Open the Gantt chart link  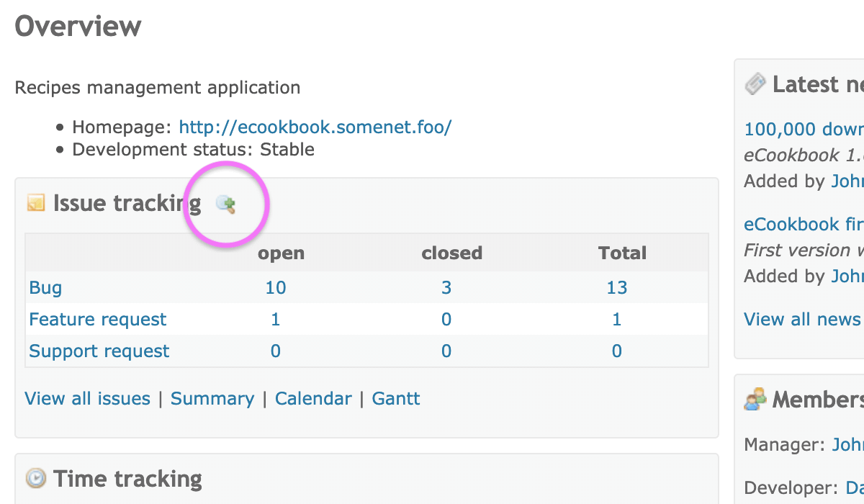pos(396,399)
